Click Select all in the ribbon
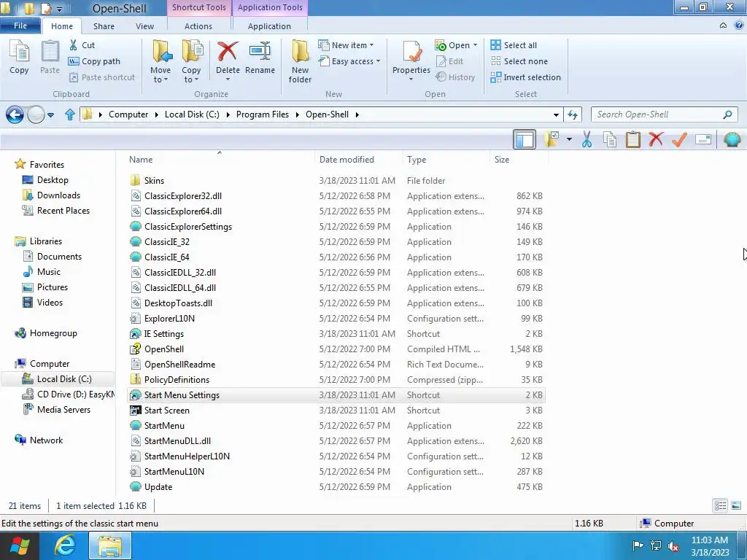 click(x=514, y=45)
